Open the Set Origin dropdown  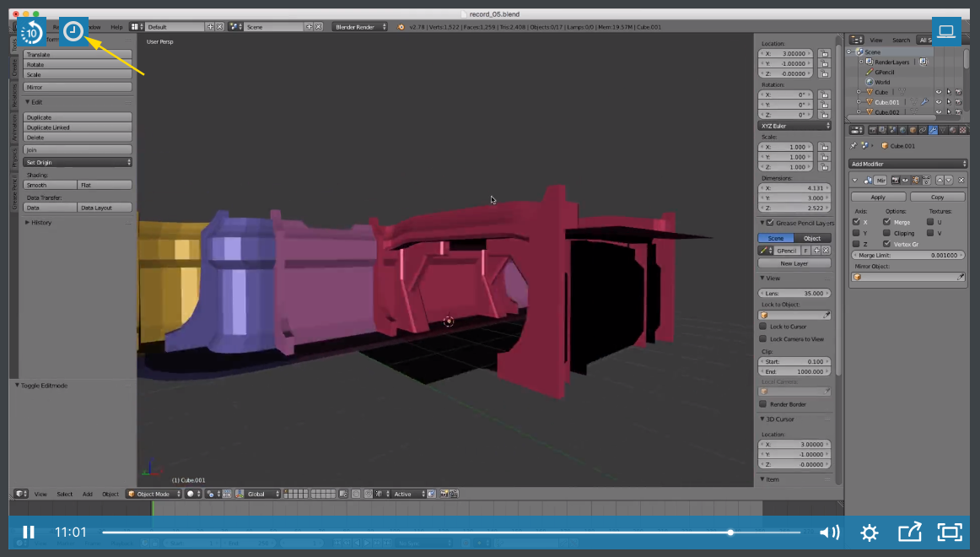pos(78,162)
